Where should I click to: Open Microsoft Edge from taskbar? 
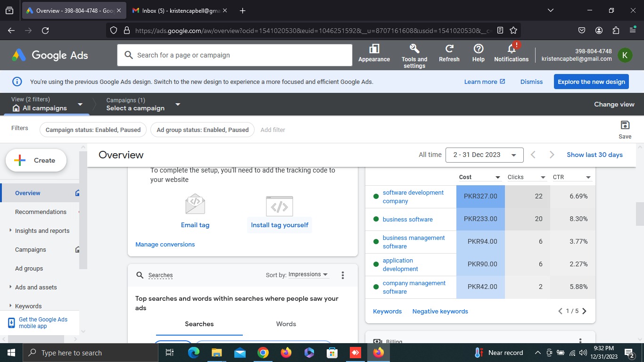coord(193,353)
